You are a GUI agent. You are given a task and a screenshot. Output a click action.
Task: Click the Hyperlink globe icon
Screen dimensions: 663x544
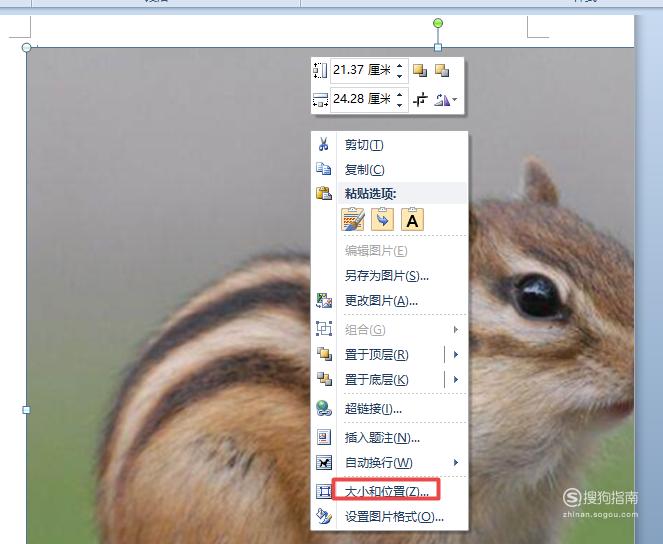[324, 408]
